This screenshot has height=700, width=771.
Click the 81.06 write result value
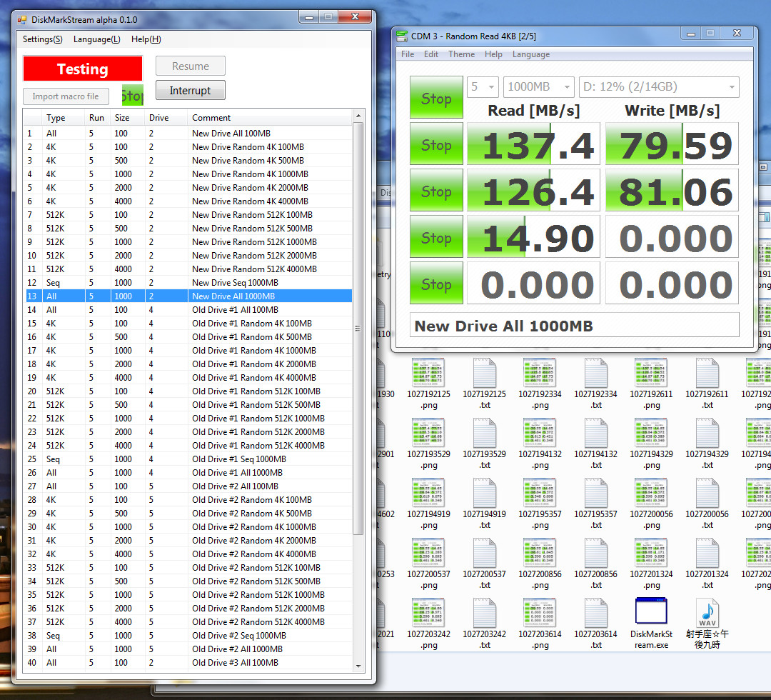[672, 190]
